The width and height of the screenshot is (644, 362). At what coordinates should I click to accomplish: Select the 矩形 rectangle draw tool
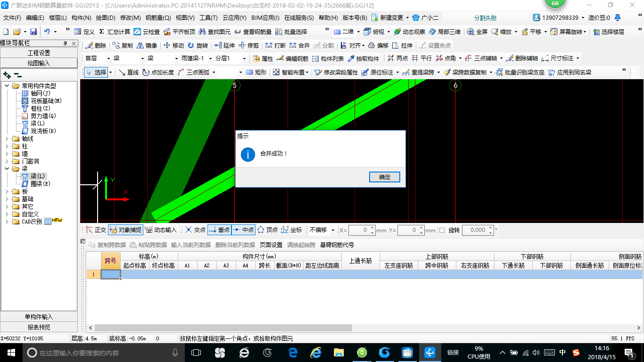coord(256,73)
